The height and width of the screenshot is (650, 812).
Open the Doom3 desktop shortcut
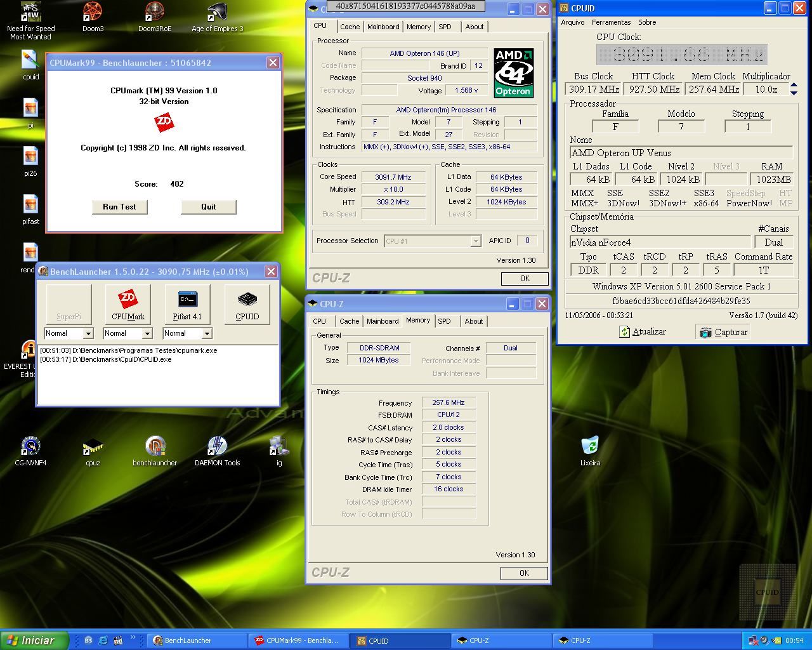(93, 17)
